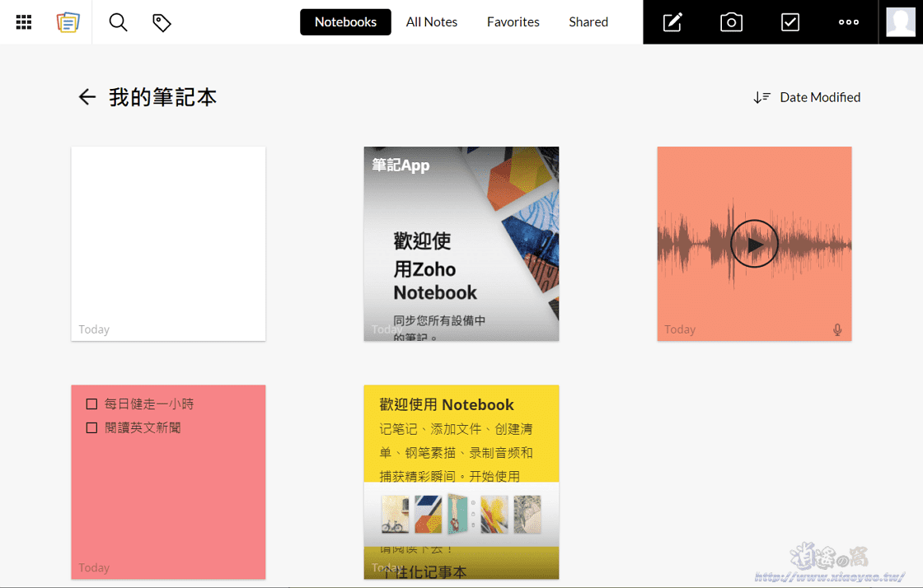Screen dimensions: 923x588
Task: Open the Shared tab
Action: tap(588, 22)
